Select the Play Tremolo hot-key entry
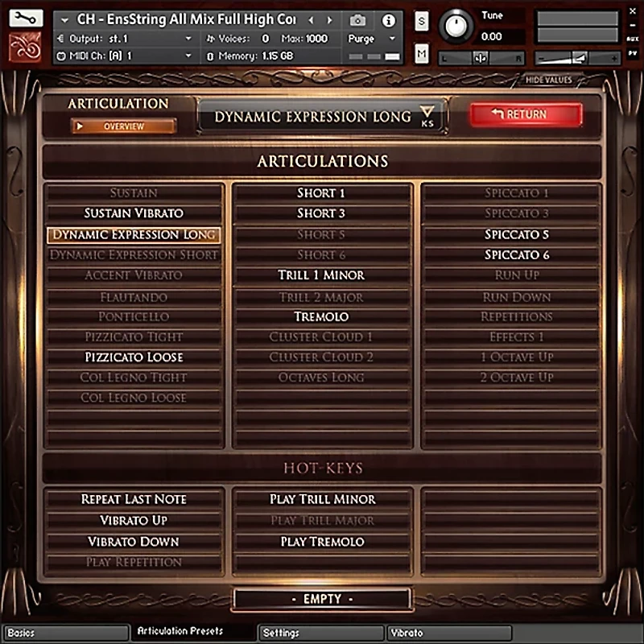Image resolution: width=644 pixels, height=644 pixels. coord(322,541)
